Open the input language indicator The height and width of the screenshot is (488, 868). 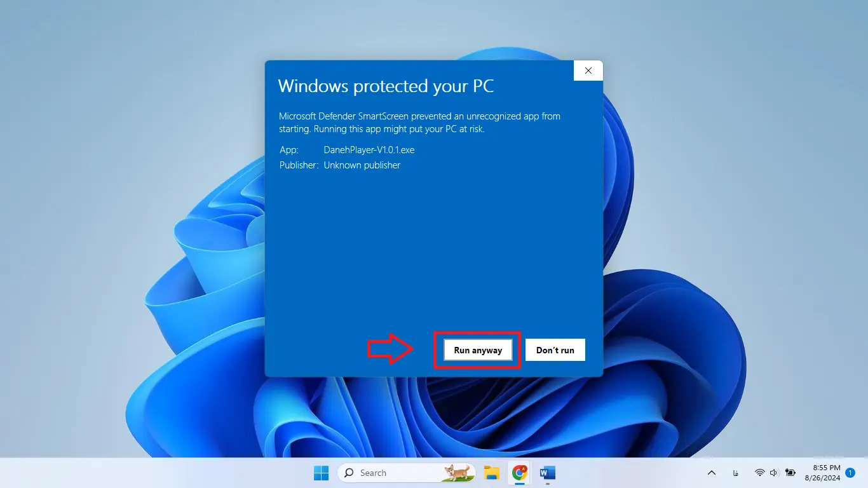pos(735,473)
